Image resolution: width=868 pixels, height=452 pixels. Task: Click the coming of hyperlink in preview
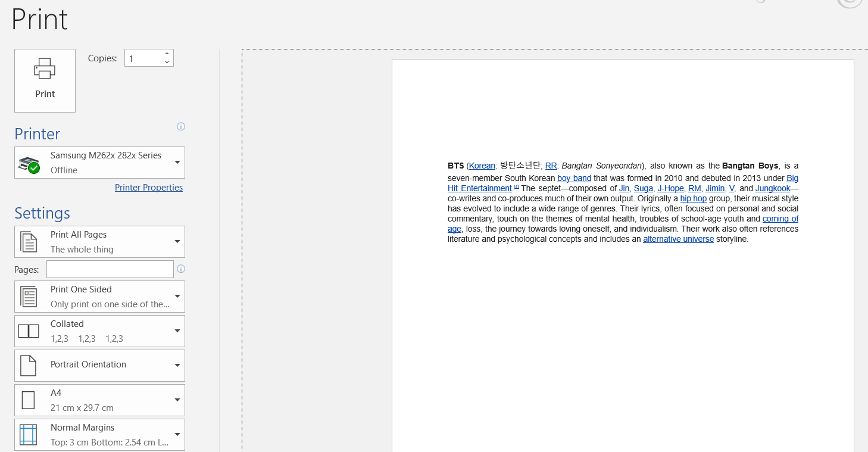(x=780, y=219)
